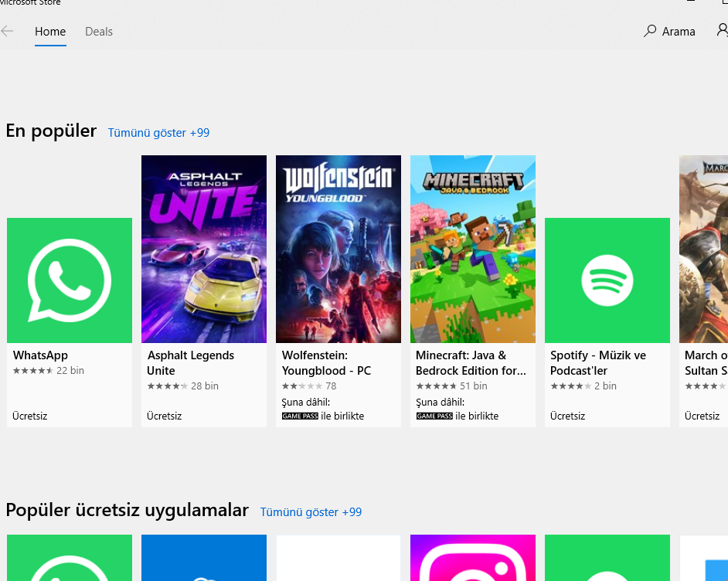Image resolution: width=728 pixels, height=581 pixels.
Task: Open the user account icon
Action: click(723, 30)
